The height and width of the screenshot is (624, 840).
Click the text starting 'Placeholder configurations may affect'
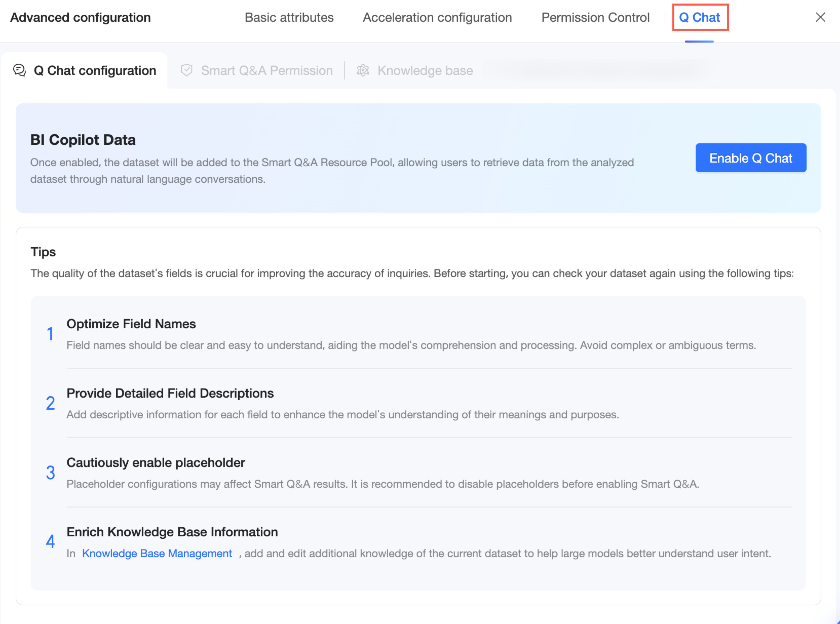[383, 484]
